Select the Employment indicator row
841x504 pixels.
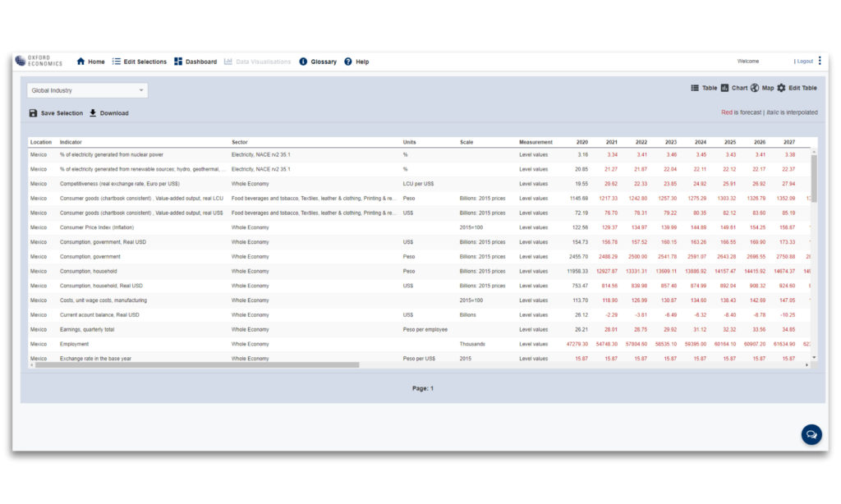pyautogui.click(x=420, y=344)
